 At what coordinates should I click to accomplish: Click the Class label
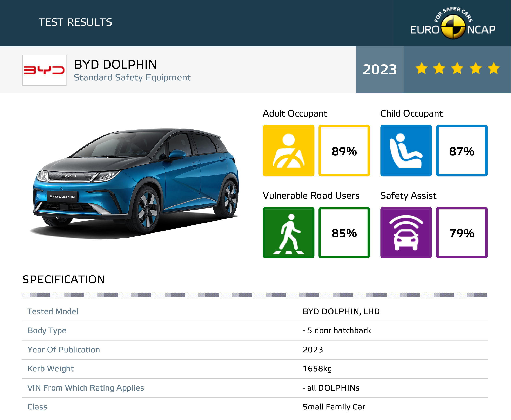pos(37,407)
